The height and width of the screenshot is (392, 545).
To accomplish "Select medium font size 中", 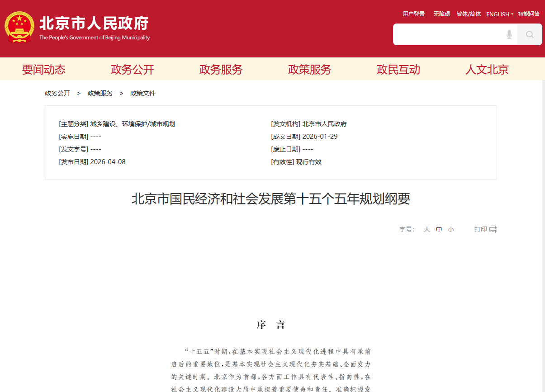I will [439, 229].
